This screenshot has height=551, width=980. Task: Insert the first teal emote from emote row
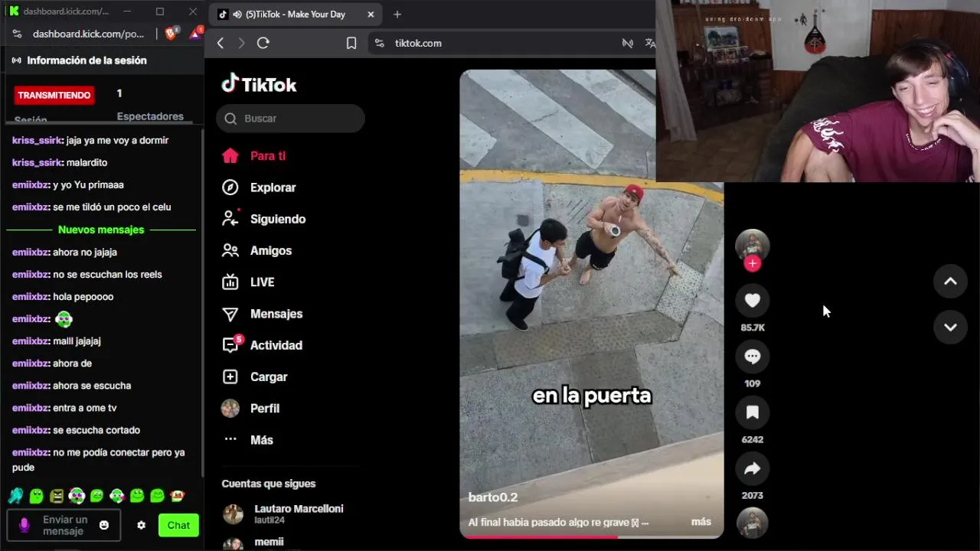[x=15, y=496]
